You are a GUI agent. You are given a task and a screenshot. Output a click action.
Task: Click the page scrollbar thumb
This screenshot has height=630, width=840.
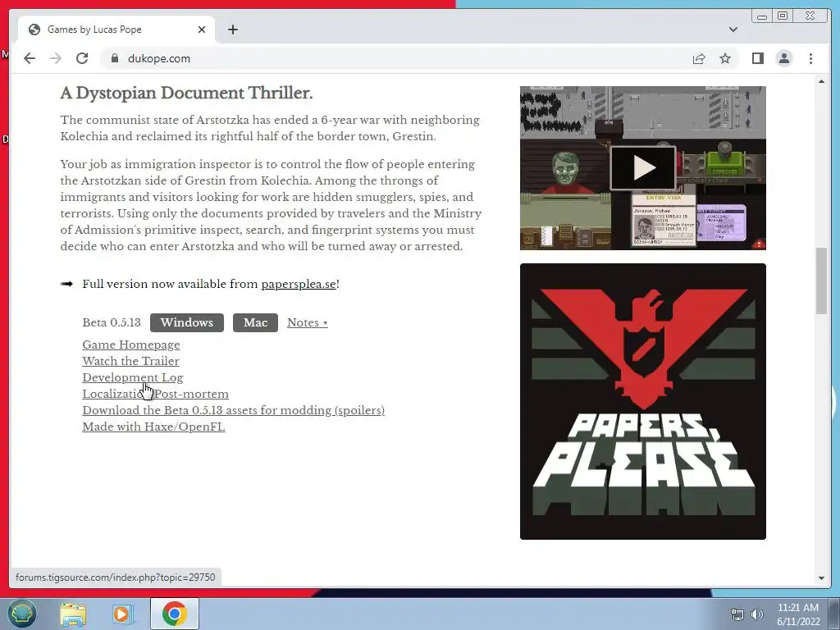click(x=821, y=281)
